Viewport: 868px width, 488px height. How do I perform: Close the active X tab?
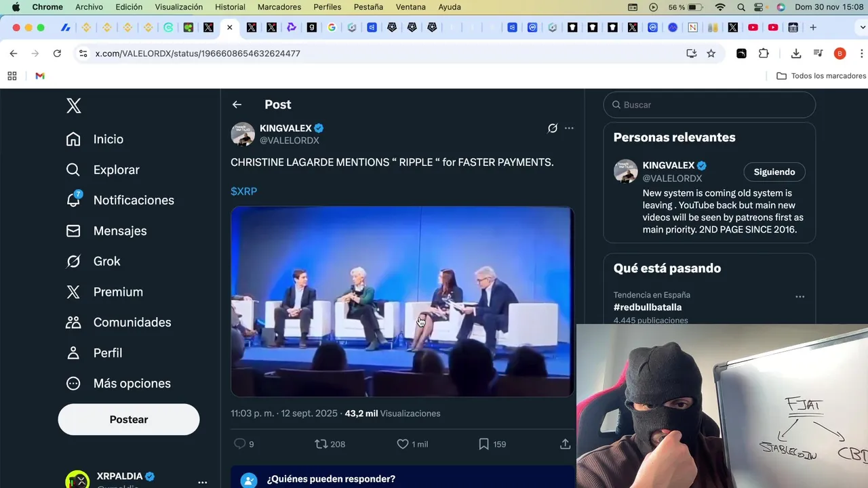coord(229,28)
